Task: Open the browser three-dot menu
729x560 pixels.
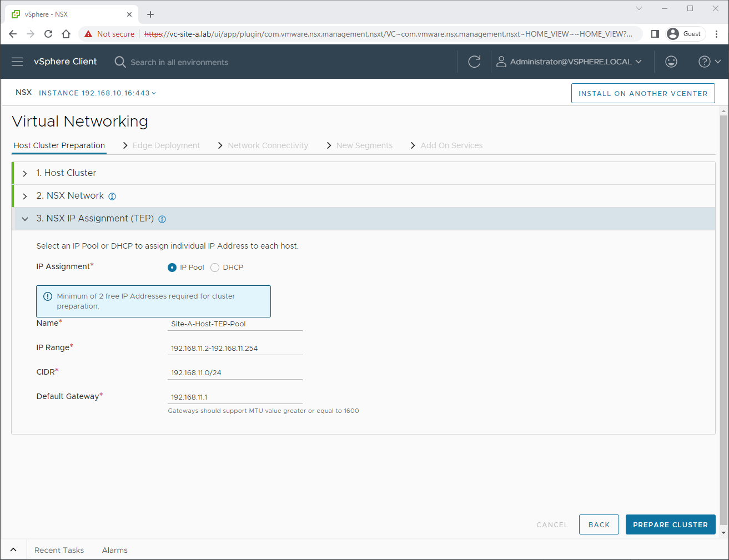Action: point(717,34)
